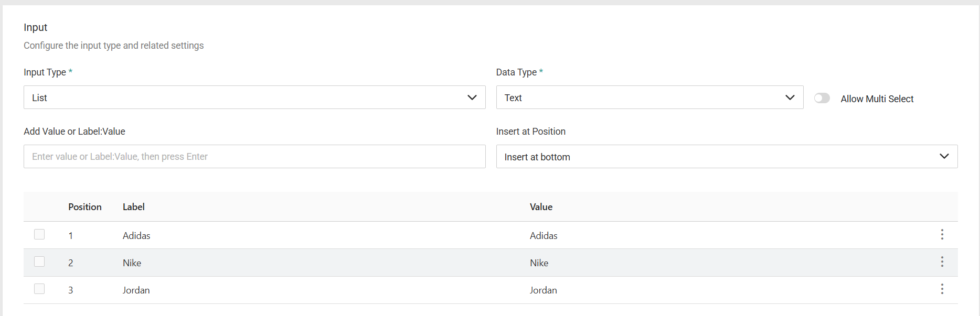
Task: Check the Adidas row checkbox
Action: pyautogui.click(x=39, y=234)
